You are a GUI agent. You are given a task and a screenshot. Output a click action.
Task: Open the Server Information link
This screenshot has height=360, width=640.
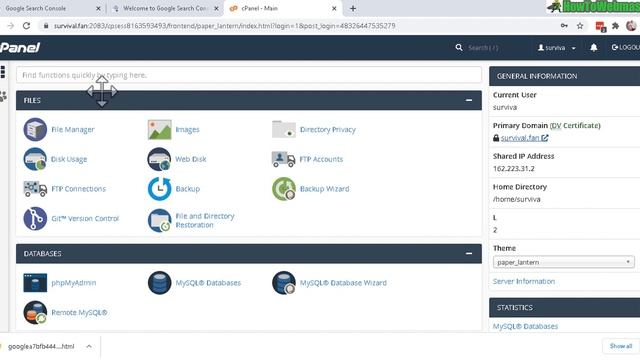point(524,281)
